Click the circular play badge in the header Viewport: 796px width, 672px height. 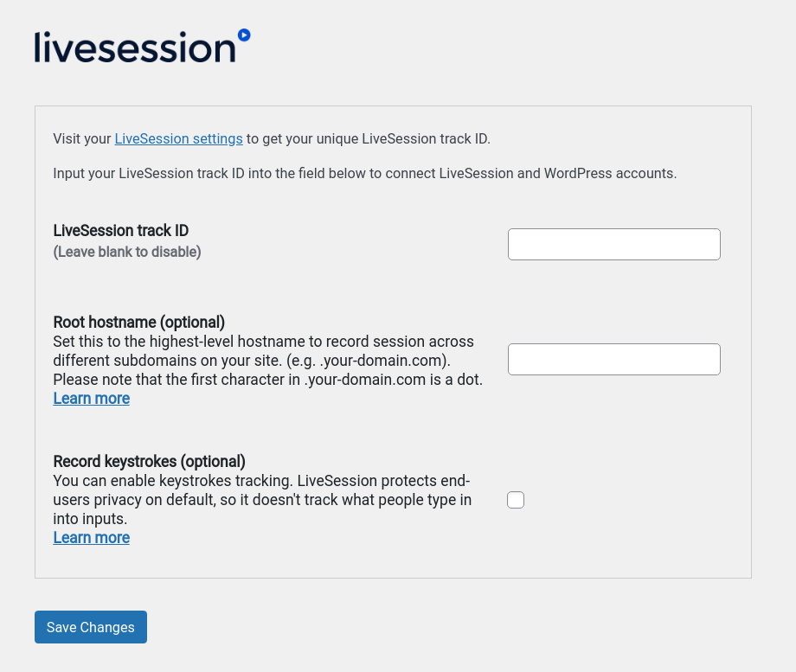click(243, 36)
